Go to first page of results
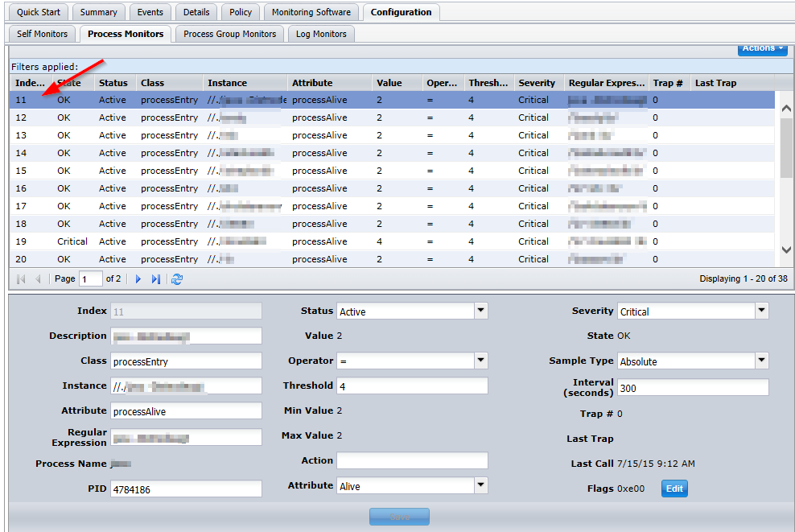 [x=21, y=279]
